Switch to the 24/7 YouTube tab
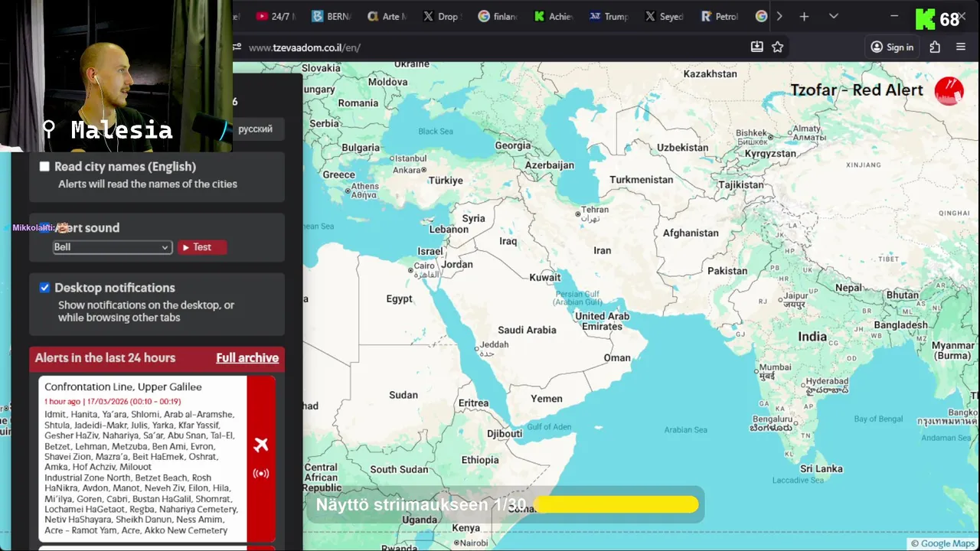Viewport: 980px width, 551px height. pos(276,16)
